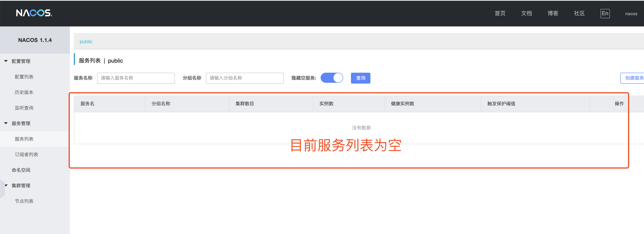
Task: Open the 博客 blog link
Action: pos(553,13)
